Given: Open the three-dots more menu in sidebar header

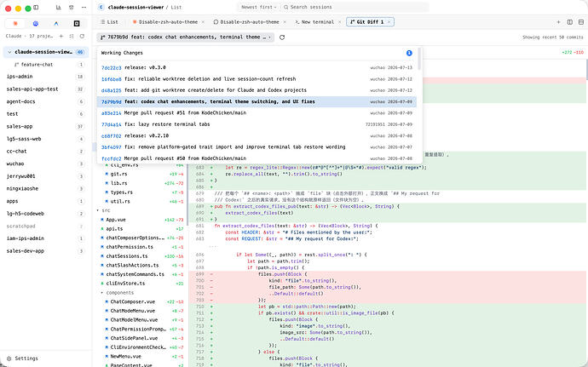Looking at the screenshot, I should [84, 7].
